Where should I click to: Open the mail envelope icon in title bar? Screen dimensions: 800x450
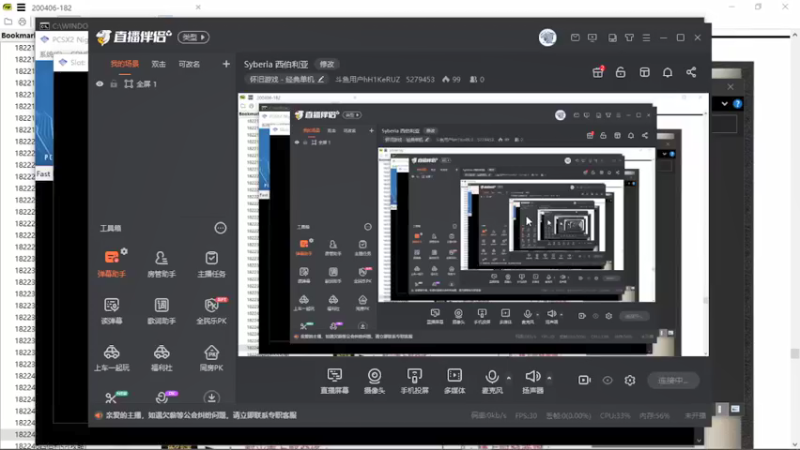575,38
